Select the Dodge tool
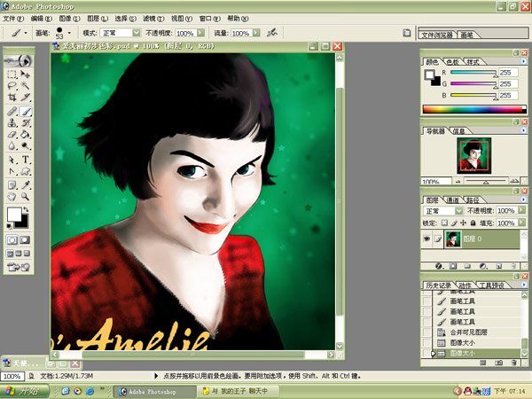The height and width of the screenshot is (399, 532). [x=26, y=146]
